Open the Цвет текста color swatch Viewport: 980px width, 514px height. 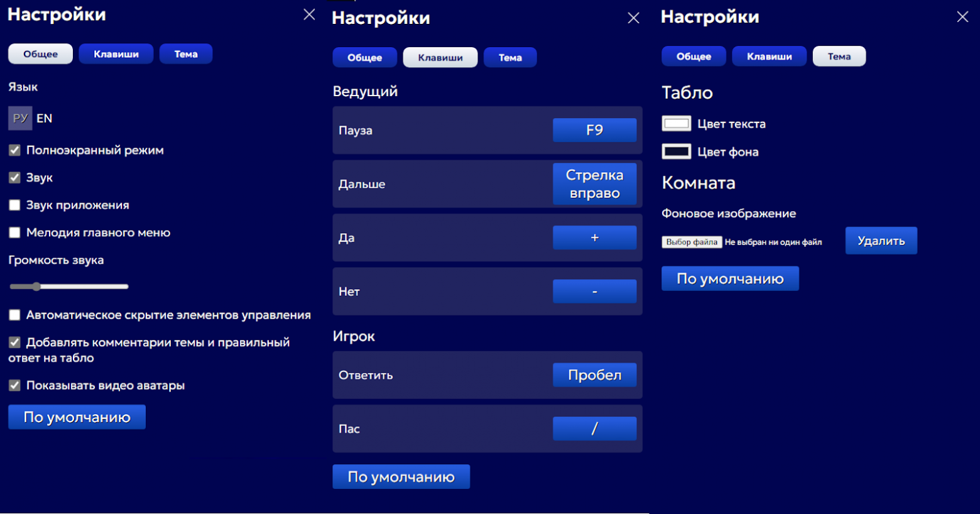coord(677,123)
